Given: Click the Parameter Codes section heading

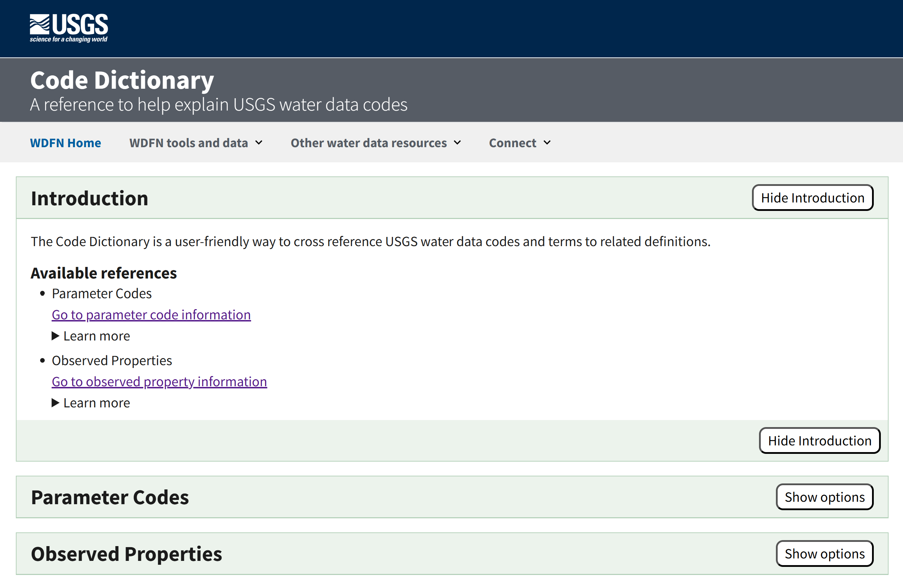Looking at the screenshot, I should pyautogui.click(x=110, y=497).
